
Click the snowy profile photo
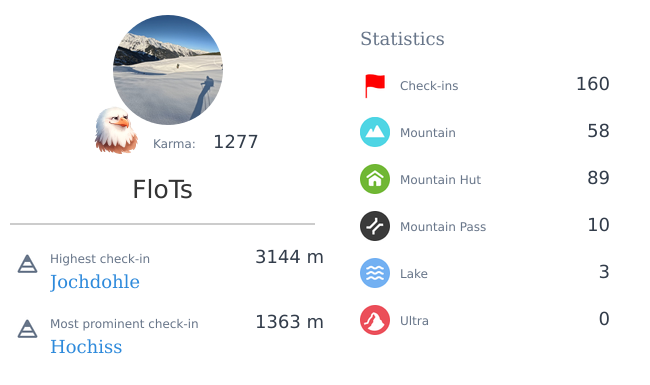[168, 70]
